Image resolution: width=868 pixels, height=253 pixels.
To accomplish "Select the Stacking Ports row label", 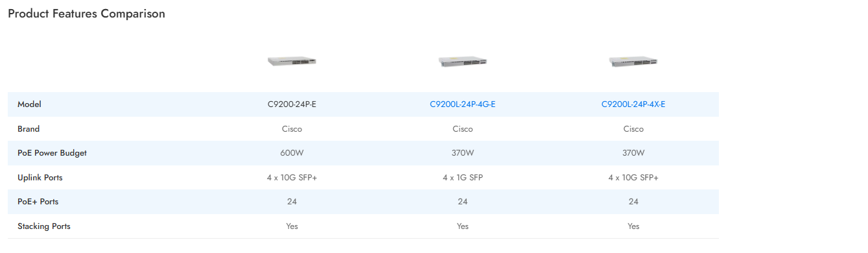I will point(44,226).
